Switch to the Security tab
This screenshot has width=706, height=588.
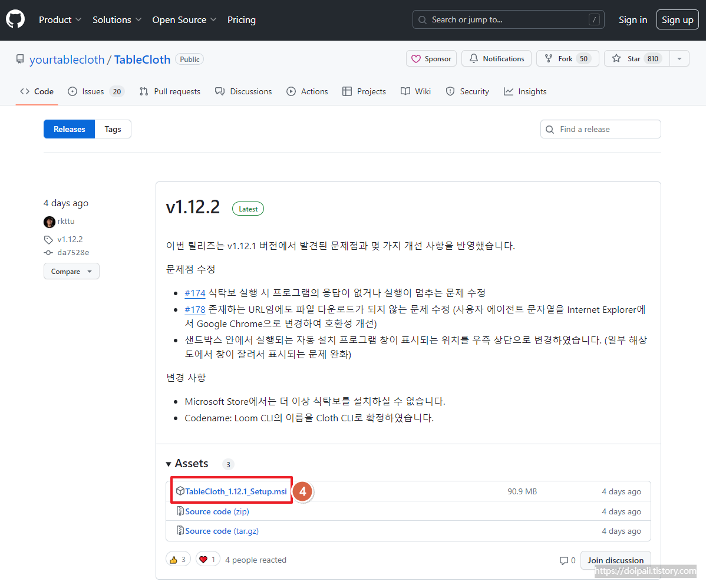pyautogui.click(x=467, y=91)
